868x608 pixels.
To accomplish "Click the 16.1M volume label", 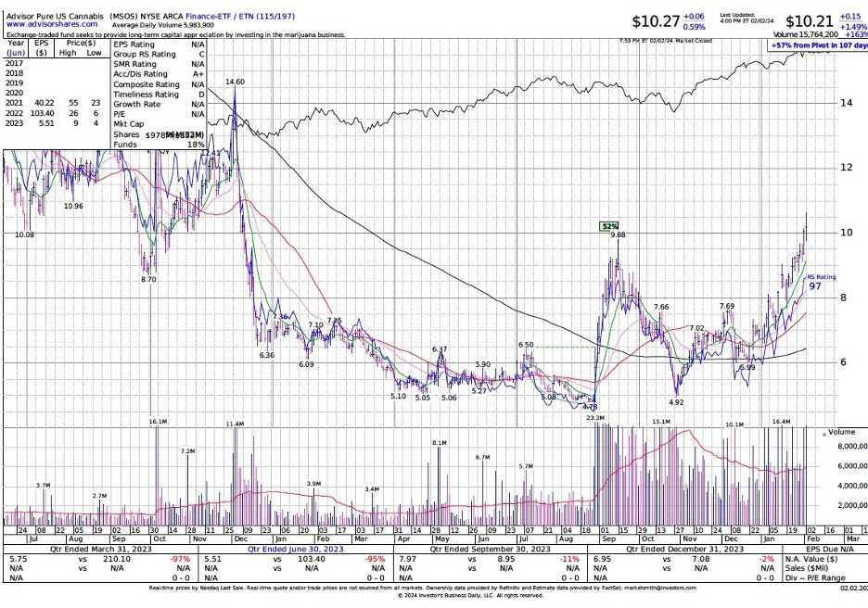I will (158, 422).
